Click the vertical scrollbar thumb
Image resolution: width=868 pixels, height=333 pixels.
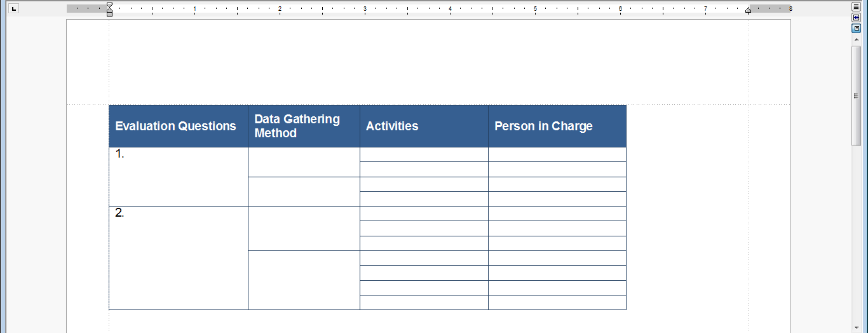point(856,95)
